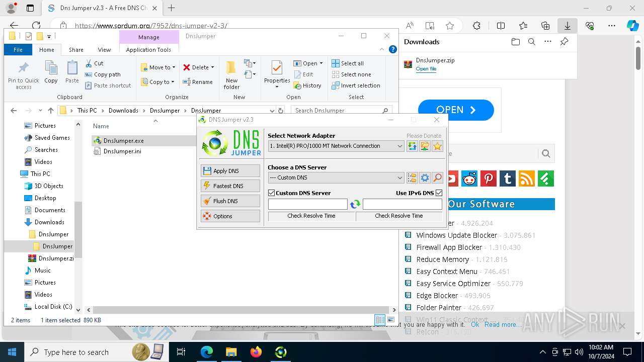
Task: Click the Explorer help question icon
Action: [x=393, y=49]
